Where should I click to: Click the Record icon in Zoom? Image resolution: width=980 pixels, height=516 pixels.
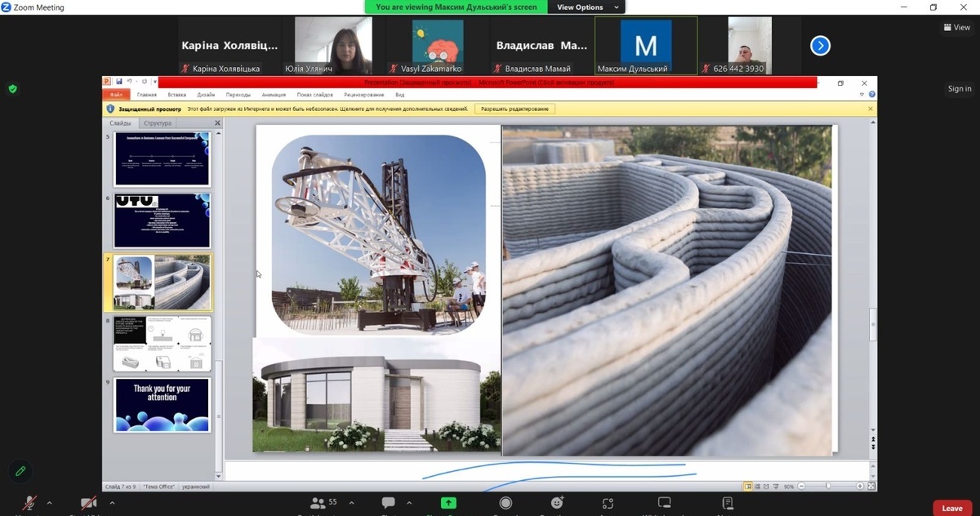click(x=506, y=503)
